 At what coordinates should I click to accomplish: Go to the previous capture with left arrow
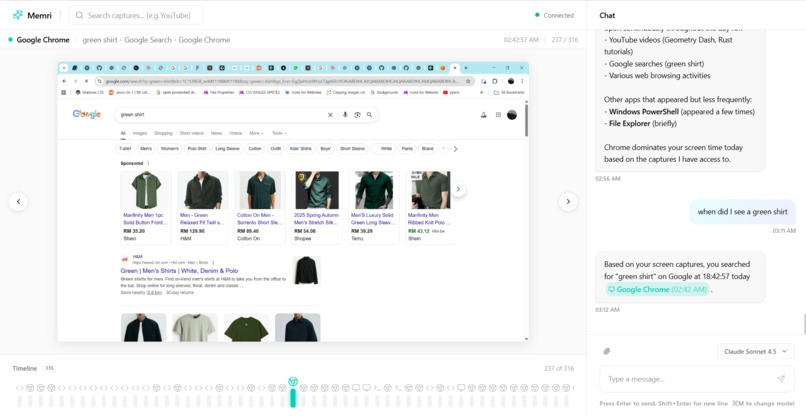pos(19,202)
